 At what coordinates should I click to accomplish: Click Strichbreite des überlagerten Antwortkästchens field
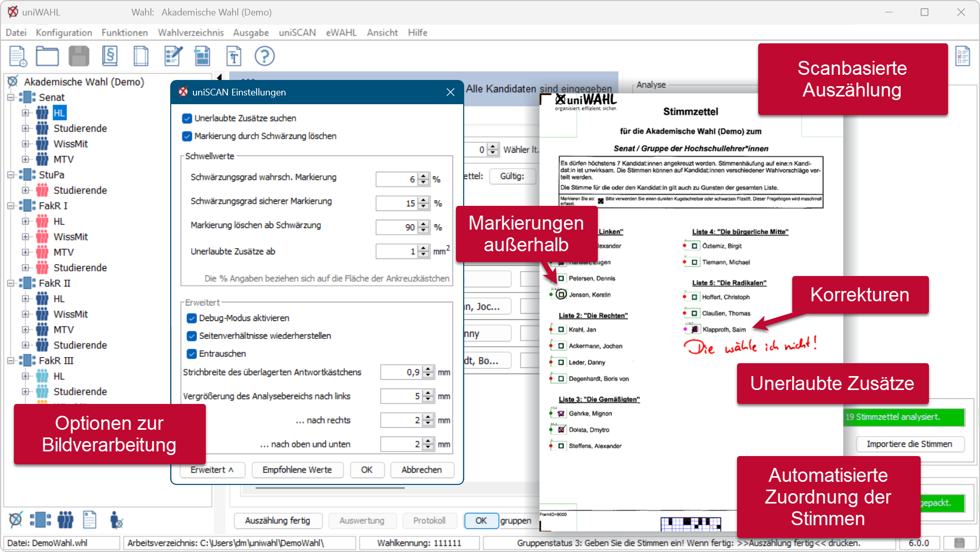[402, 372]
